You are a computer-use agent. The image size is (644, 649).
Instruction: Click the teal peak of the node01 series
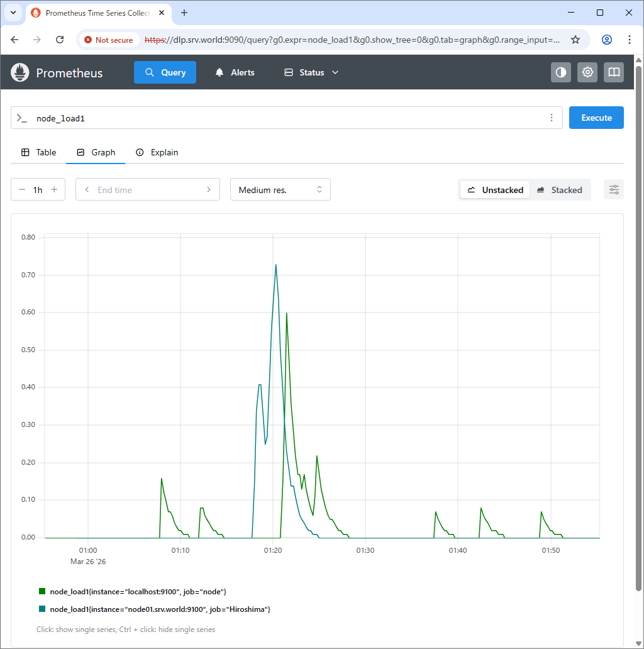tap(276, 265)
